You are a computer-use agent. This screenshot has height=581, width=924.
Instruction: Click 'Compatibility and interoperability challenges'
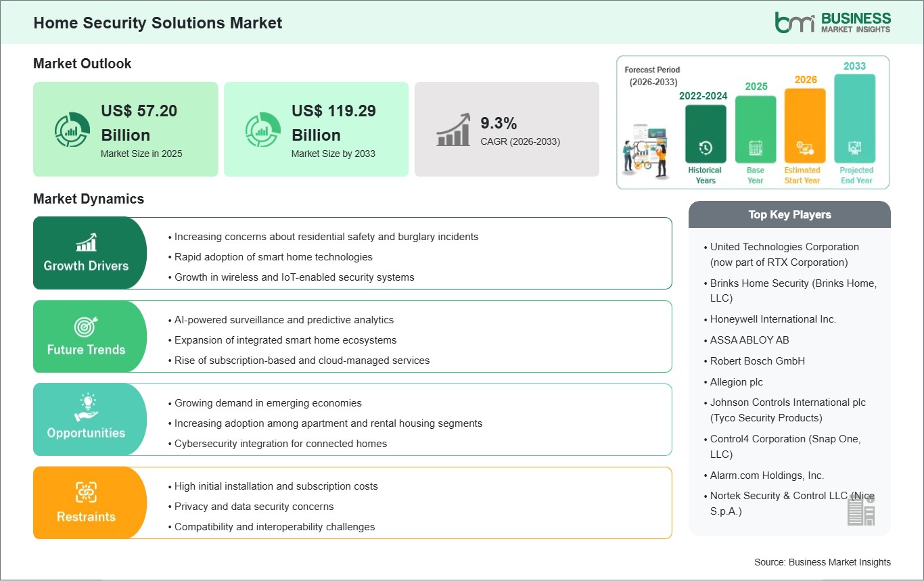[275, 526]
